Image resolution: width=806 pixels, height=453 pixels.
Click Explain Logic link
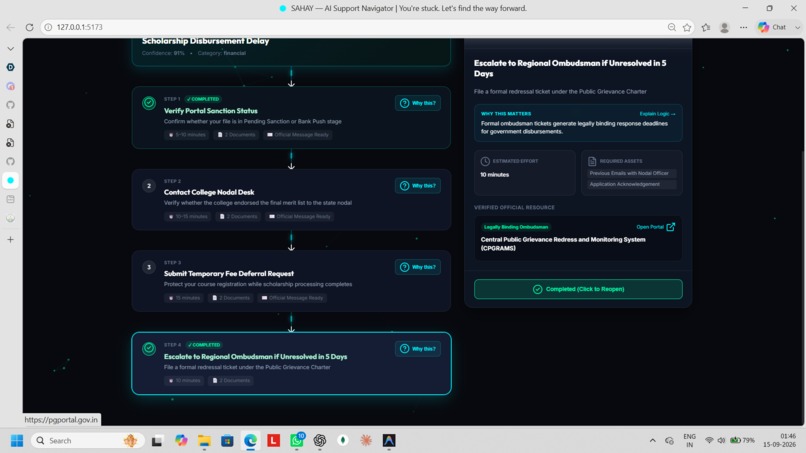pyautogui.click(x=657, y=114)
